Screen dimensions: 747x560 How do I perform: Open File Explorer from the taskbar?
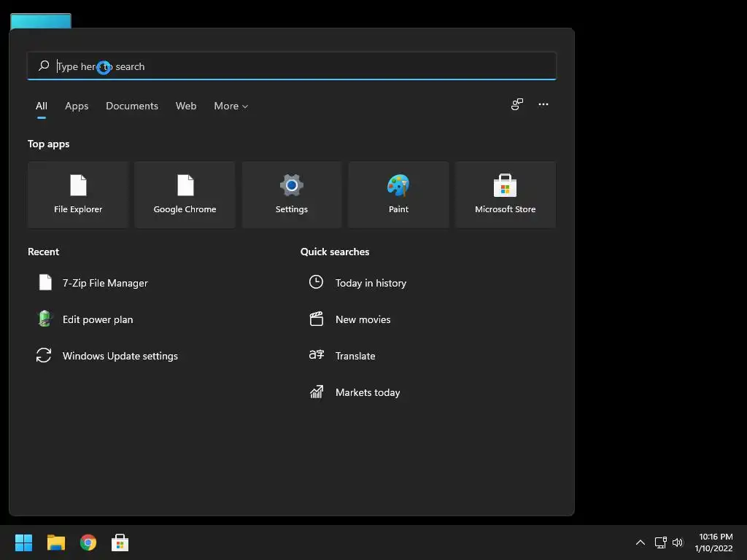(x=55, y=542)
